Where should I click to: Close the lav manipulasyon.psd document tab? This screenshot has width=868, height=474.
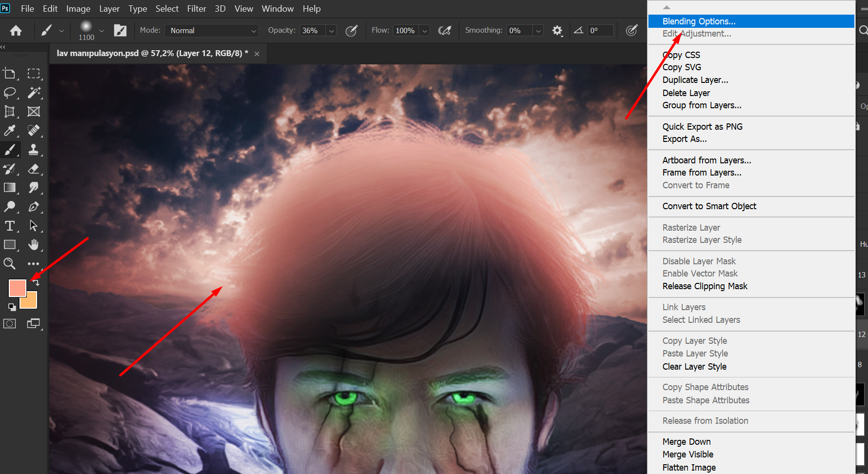pyautogui.click(x=257, y=54)
